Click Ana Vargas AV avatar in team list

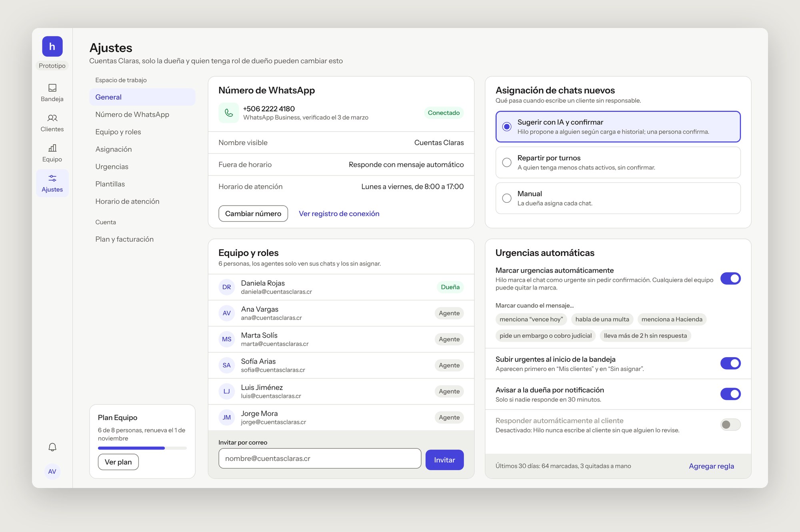(227, 313)
